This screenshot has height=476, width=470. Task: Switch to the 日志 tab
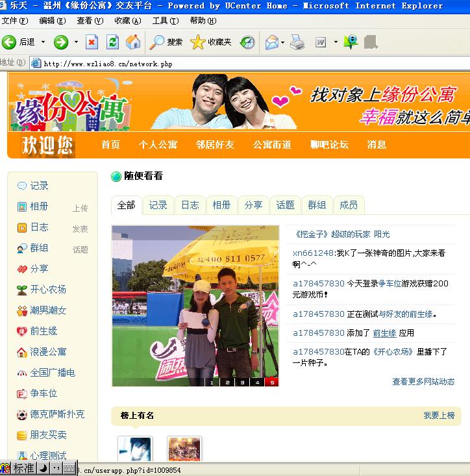190,205
